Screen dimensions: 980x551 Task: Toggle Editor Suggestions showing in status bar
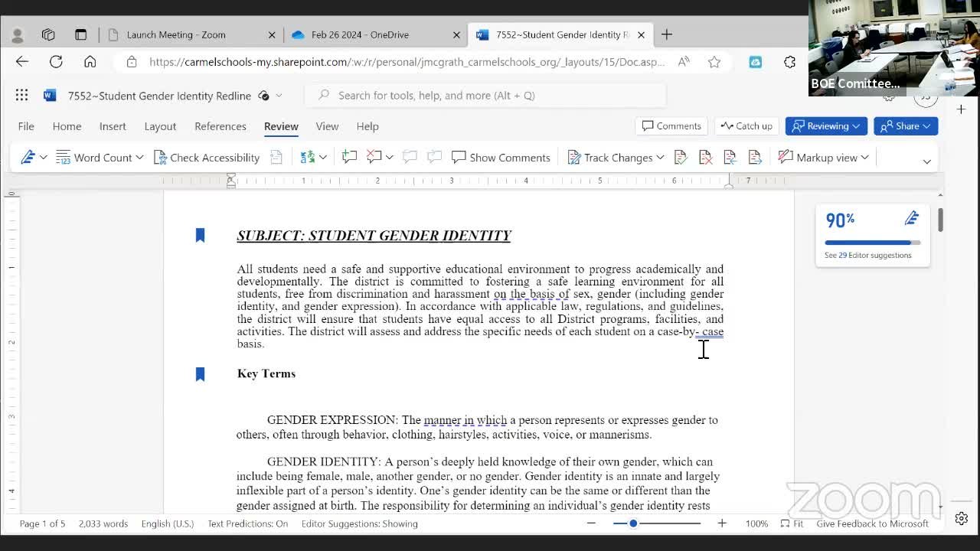(359, 523)
